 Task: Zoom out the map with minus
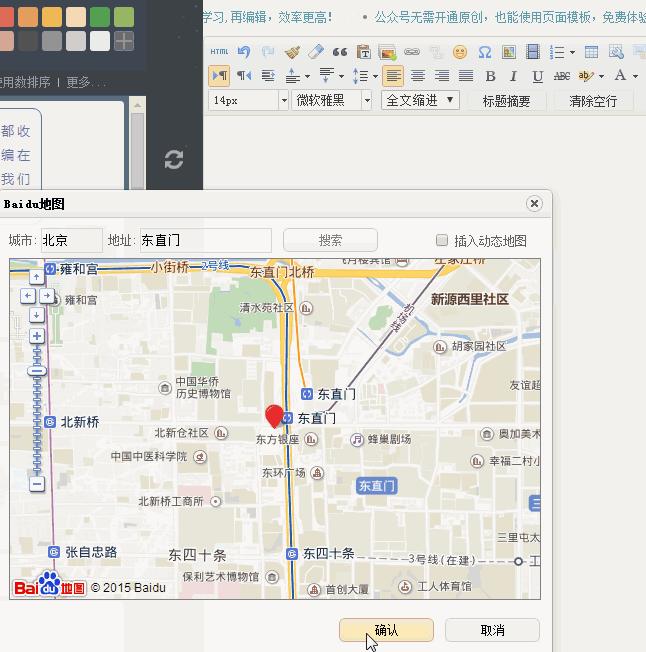[37, 484]
